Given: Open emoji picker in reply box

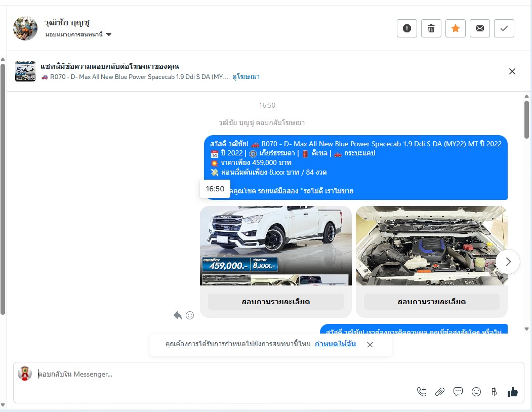Looking at the screenshot, I should pyautogui.click(x=476, y=392).
